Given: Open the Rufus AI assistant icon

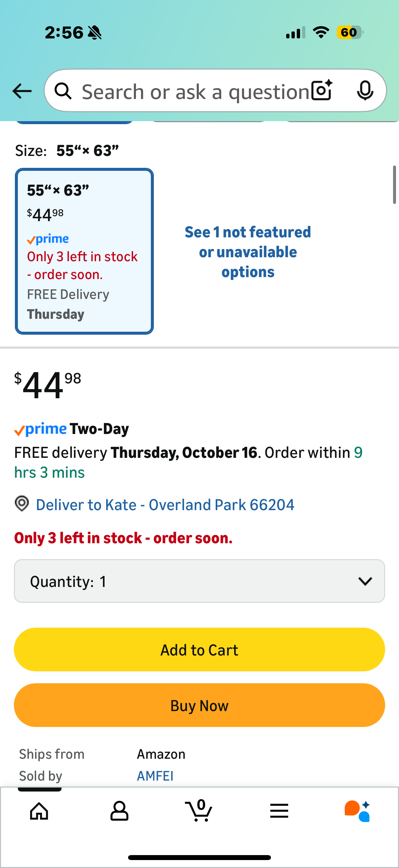Looking at the screenshot, I should 357,811.
